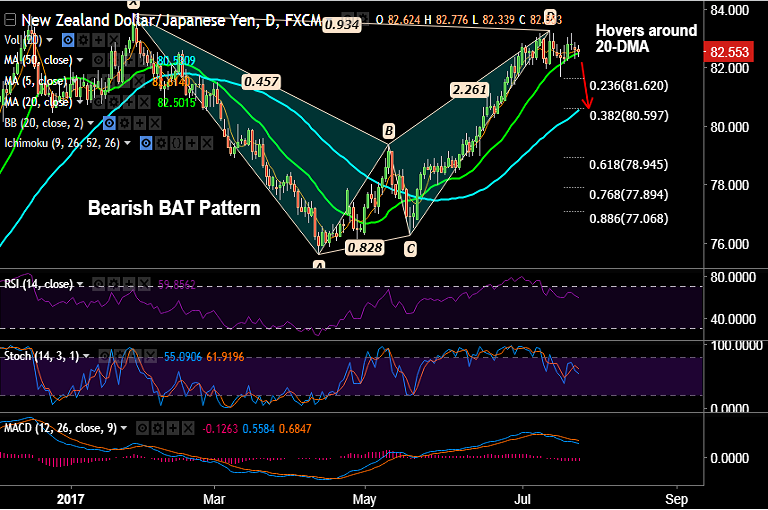Expand BB (20, close, 2) dropdown arrow
This screenshot has height=510, width=768.
pyautogui.click(x=91, y=123)
